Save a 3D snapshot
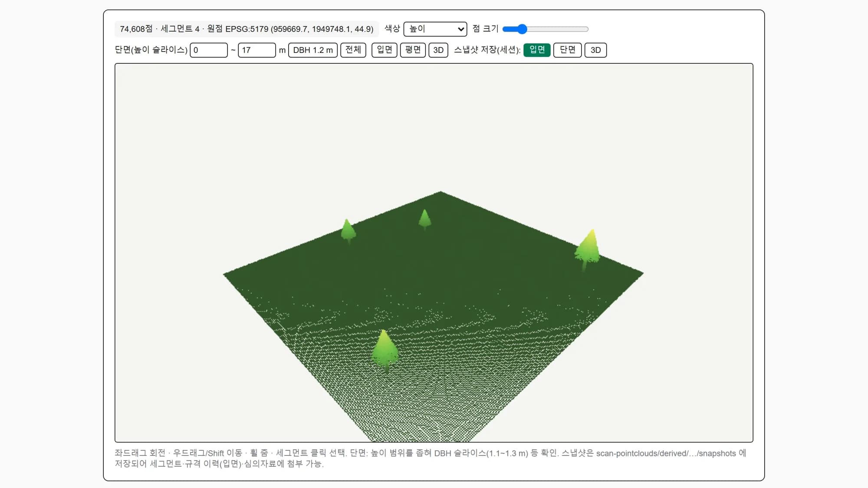Screen dimensions: 868x488 coord(595,50)
